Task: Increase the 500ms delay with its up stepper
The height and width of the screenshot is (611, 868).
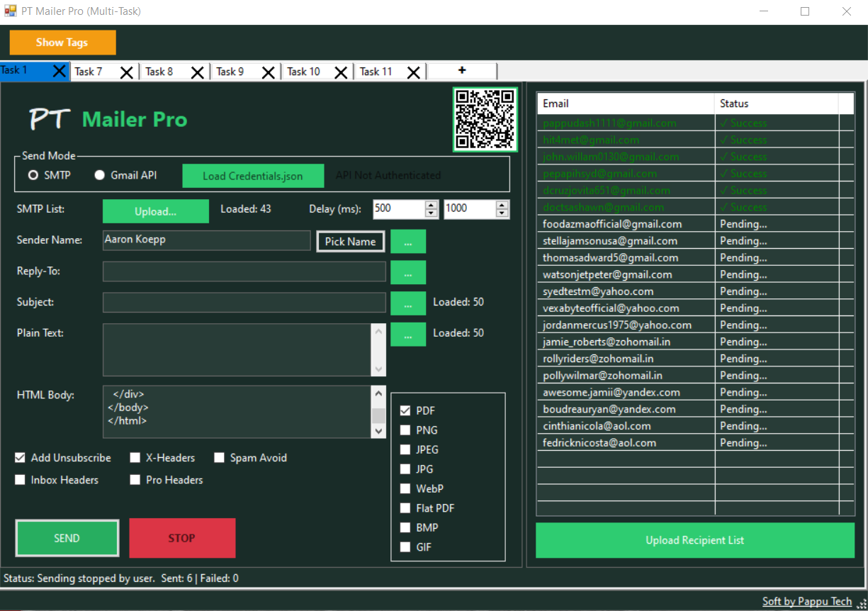Action: pos(429,204)
